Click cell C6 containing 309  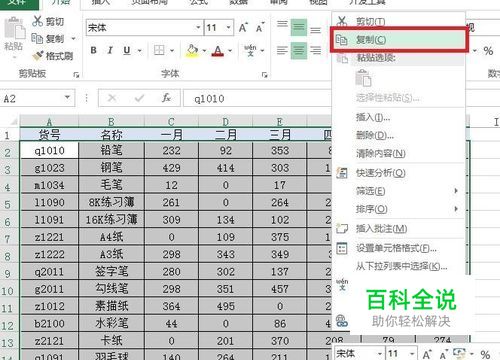(171, 219)
